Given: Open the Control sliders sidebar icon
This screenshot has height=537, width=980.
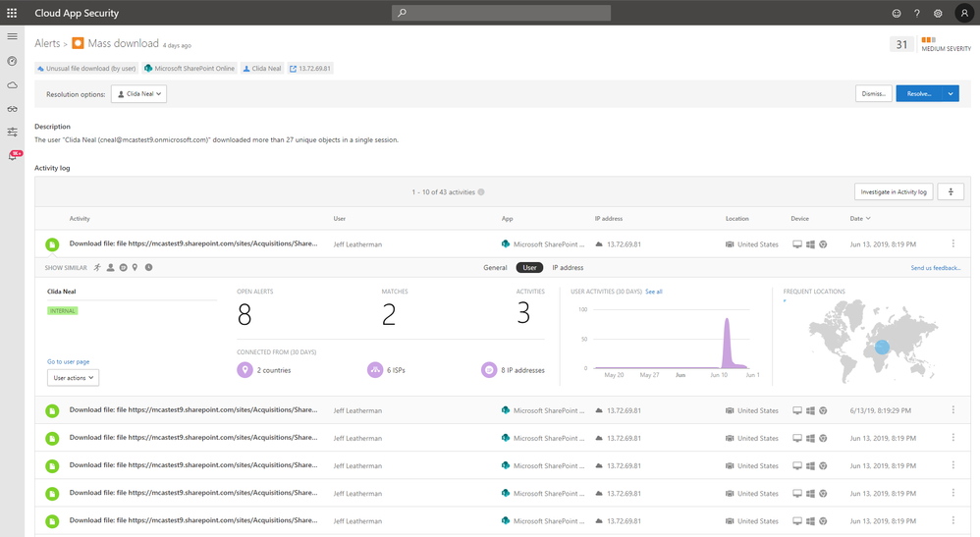Looking at the screenshot, I should point(12,132).
